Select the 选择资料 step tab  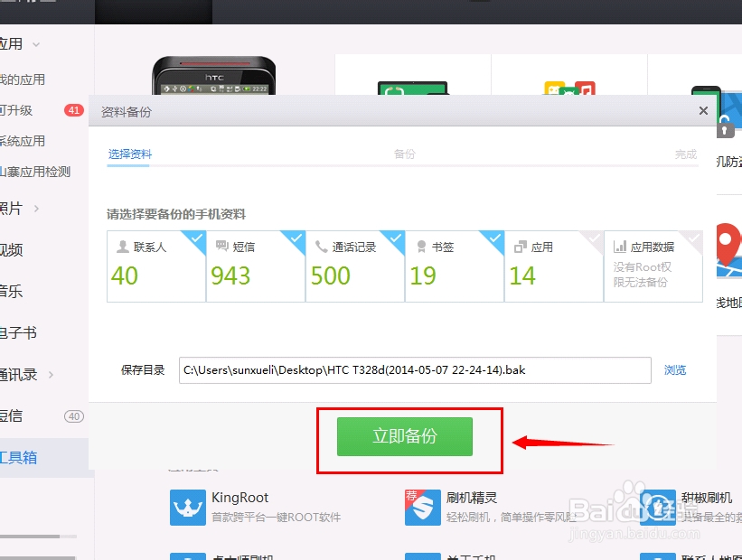pos(129,154)
